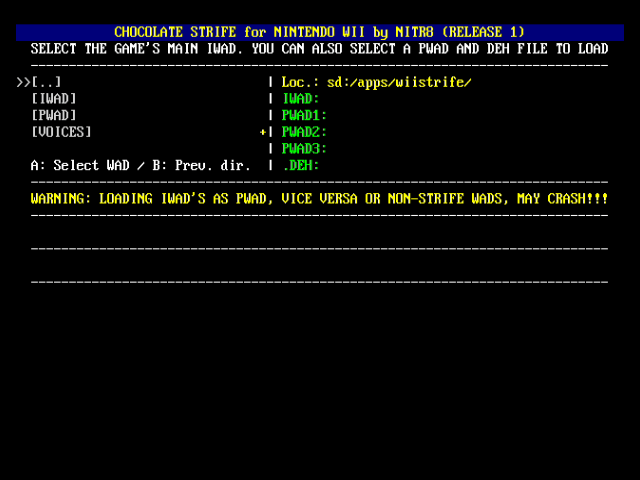Open the [IWAD] folder entry
640x480 pixels.
coord(53,99)
